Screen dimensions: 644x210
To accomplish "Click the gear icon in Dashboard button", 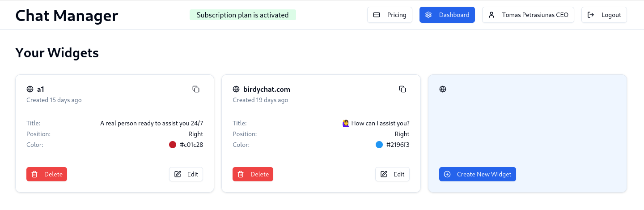I will [428, 15].
